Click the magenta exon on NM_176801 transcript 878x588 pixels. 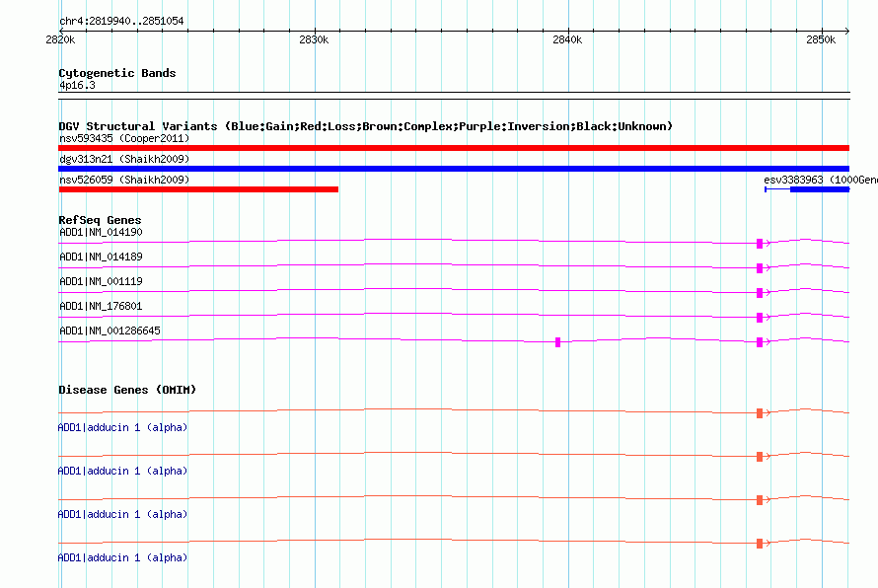click(x=760, y=317)
